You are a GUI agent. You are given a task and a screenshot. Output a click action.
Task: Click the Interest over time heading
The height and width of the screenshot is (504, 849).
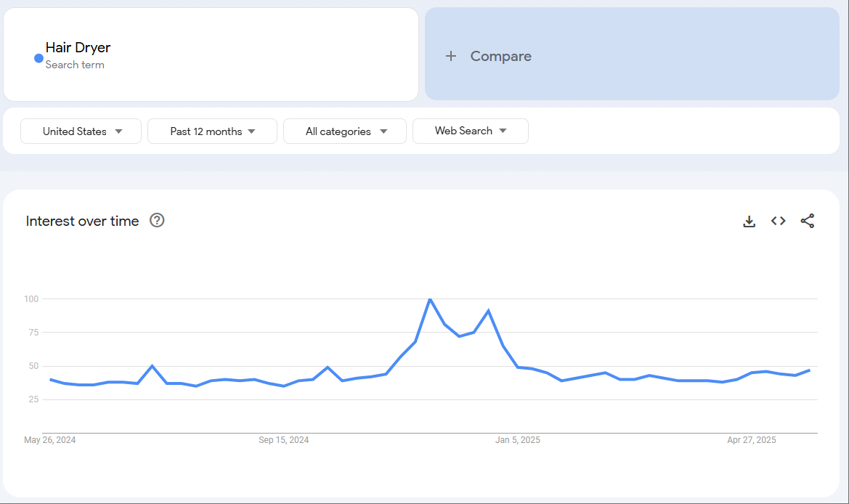tap(82, 221)
